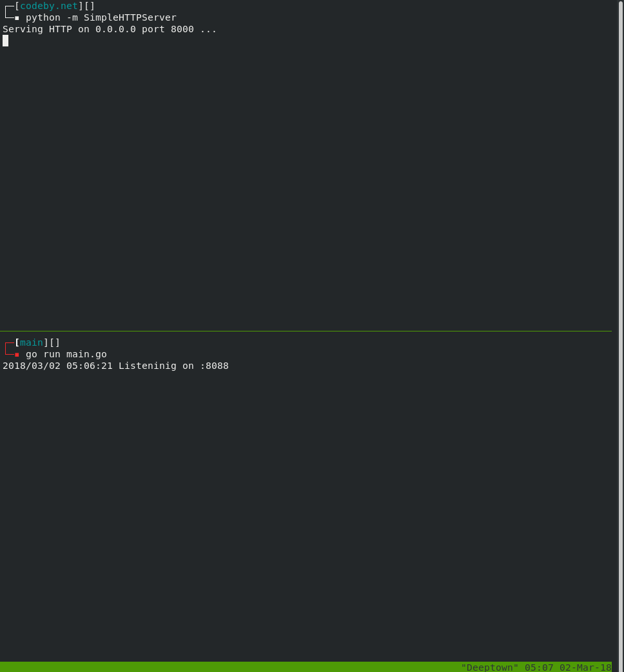The image size is (624, 672).
Task: Click the python command word
Action: (x=43, y=17)
